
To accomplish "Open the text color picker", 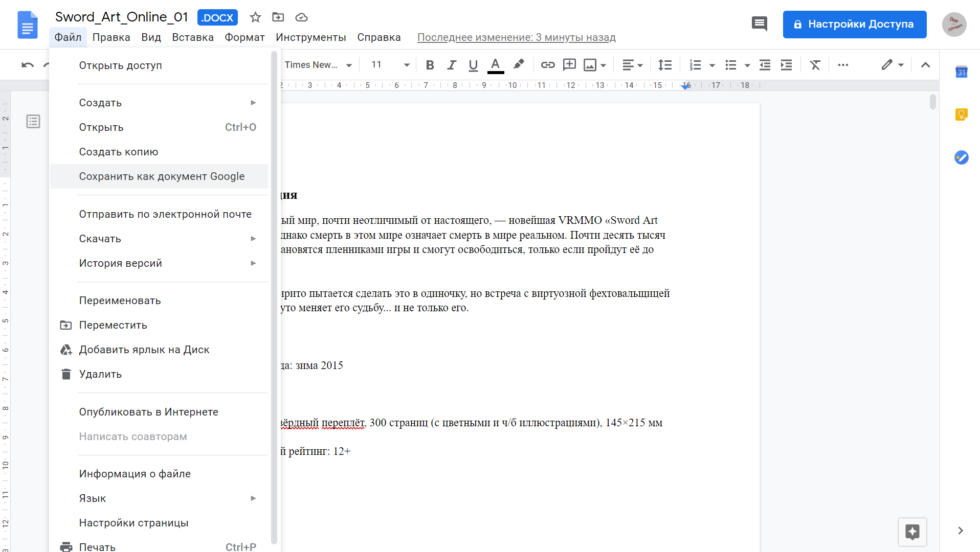I will pos(495,65).
